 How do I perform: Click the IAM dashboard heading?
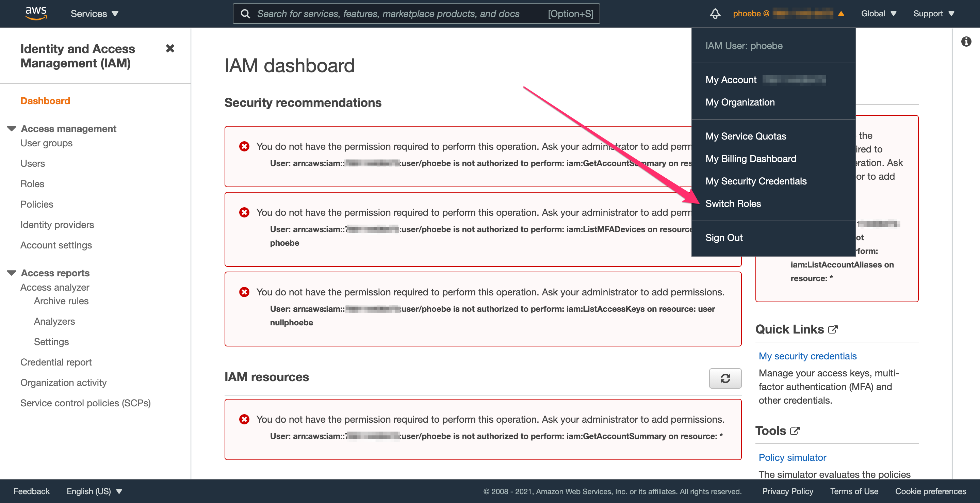pyautogui.click(x=290, y=65)
